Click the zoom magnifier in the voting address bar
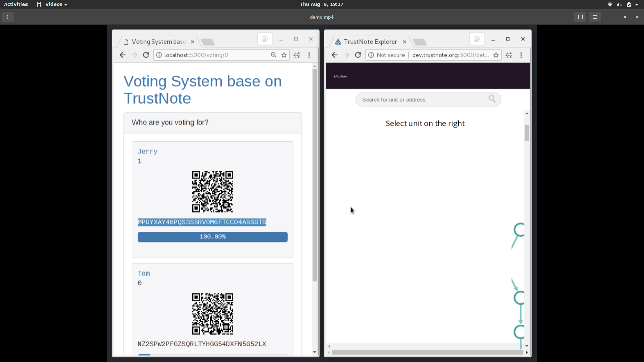The height and width of the screenshot is (362, 644). 274,55
